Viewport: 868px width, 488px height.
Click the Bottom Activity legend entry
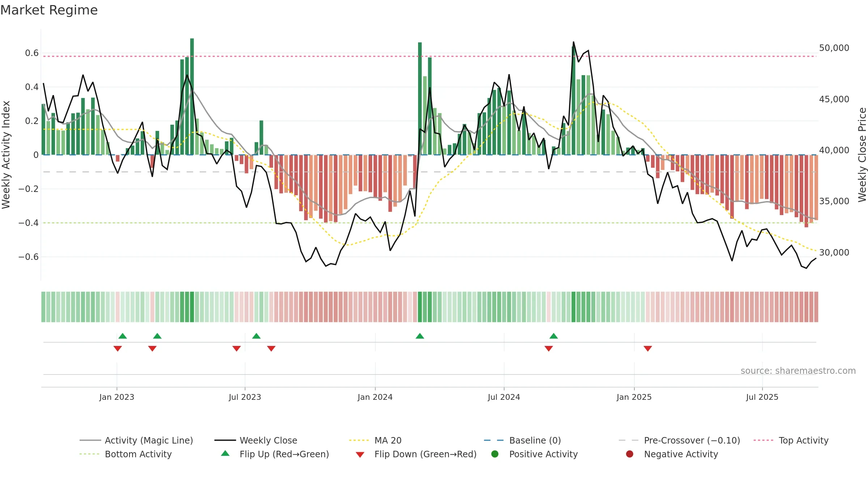click(x=125, y=454)
